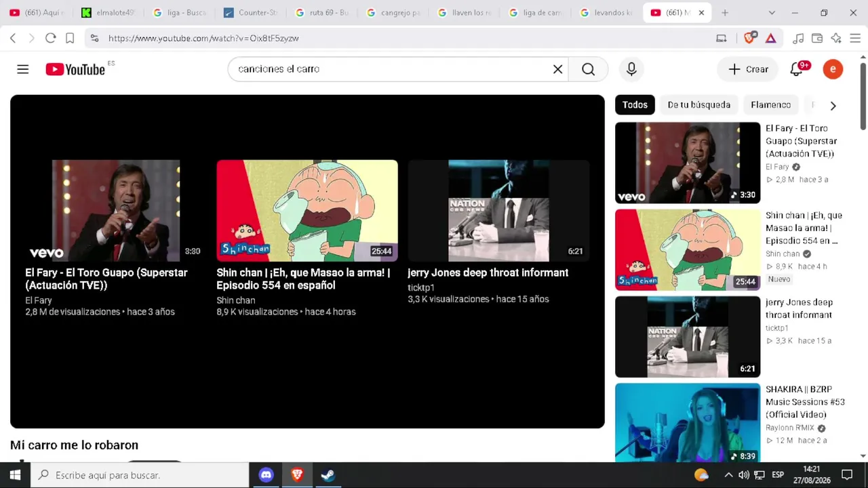Bookmark this page in the browser
868x488 pixels.
pyautogui.click(x=70, y=38)
